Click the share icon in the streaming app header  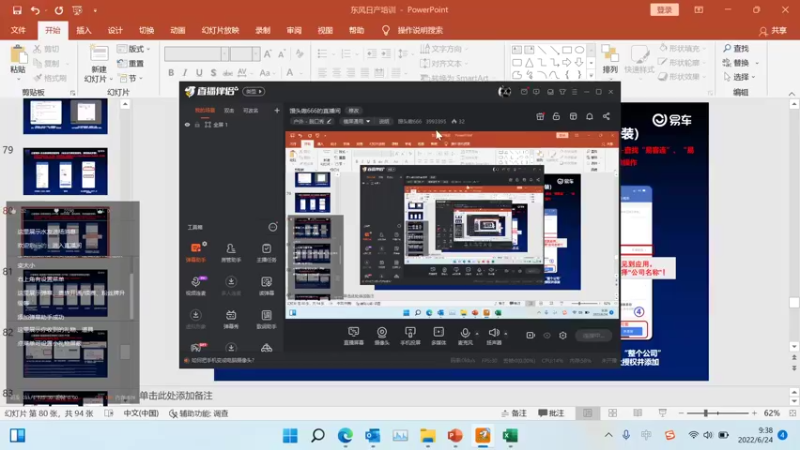(606, 116)
